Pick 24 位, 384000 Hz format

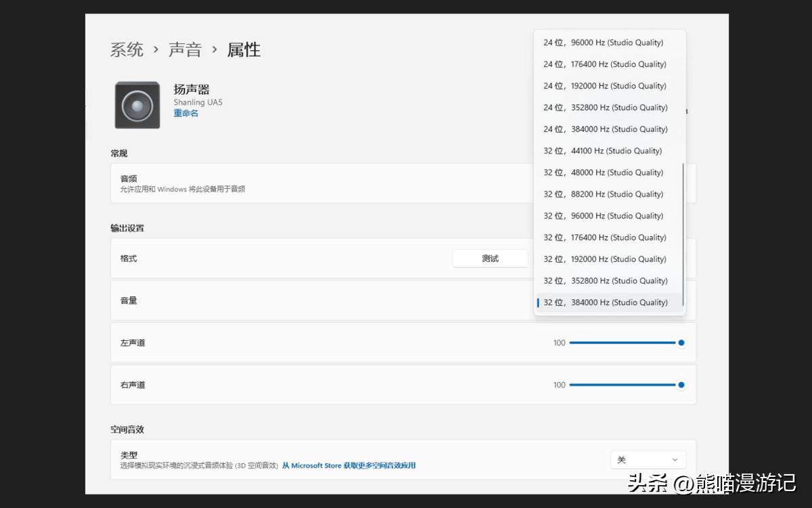click(x=605, y=129)
